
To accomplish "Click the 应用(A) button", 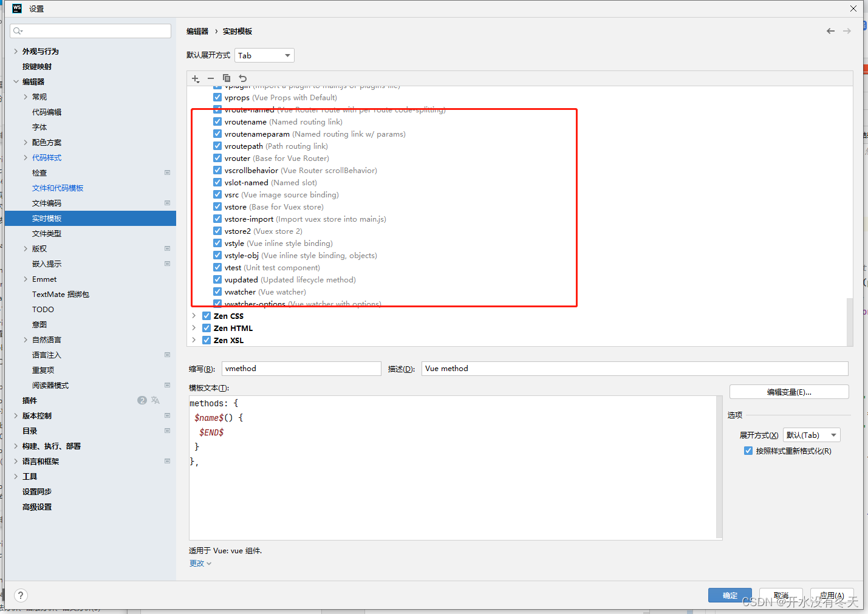I will click(832, 595).
